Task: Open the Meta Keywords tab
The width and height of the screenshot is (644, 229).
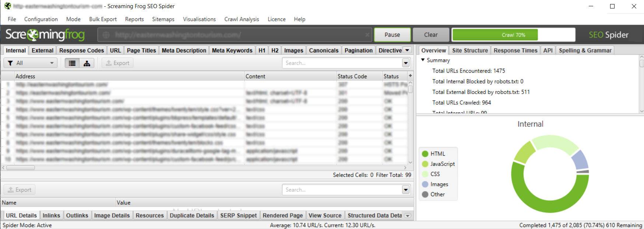Action: click(232, 50)
